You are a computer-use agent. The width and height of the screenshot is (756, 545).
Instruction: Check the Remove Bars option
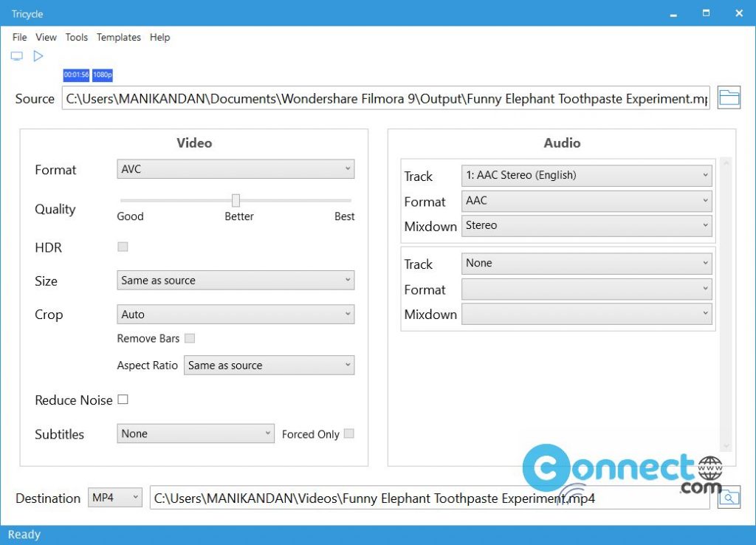point(190,338)
